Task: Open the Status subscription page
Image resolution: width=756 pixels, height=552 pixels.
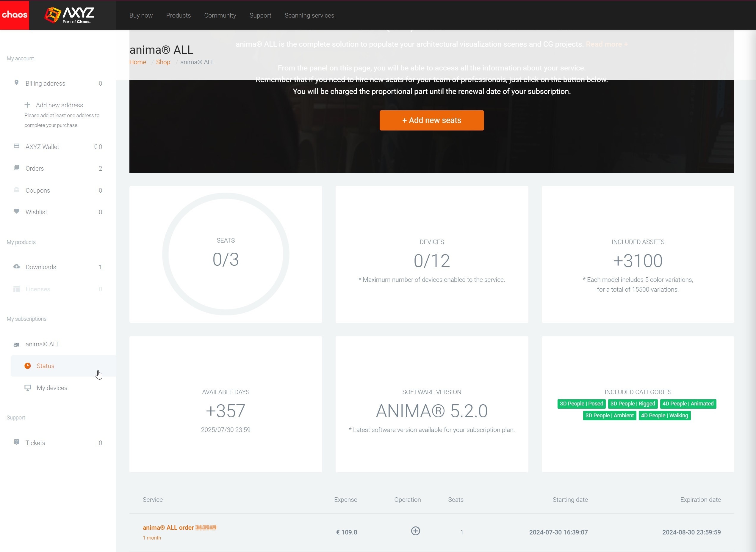Action: coord(64,366)
